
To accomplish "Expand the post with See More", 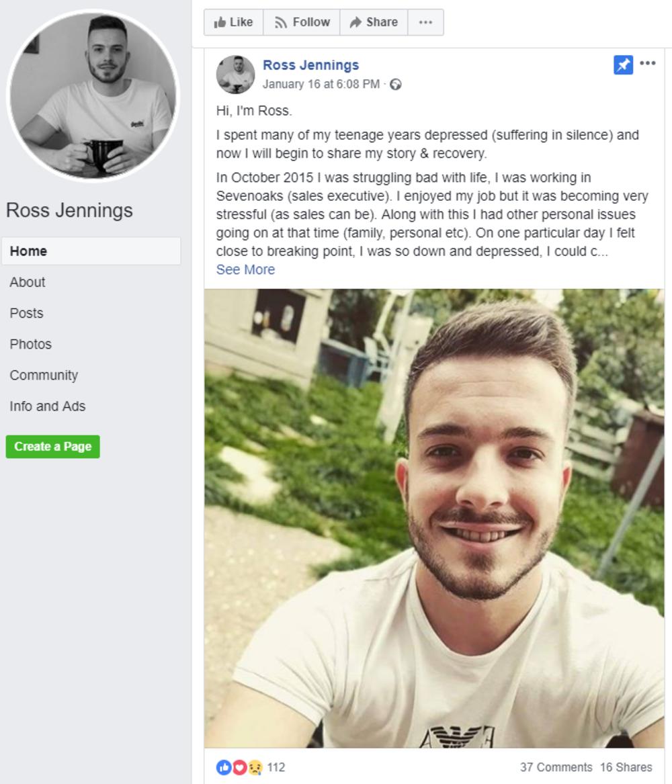I will click(x=245, y=269).
